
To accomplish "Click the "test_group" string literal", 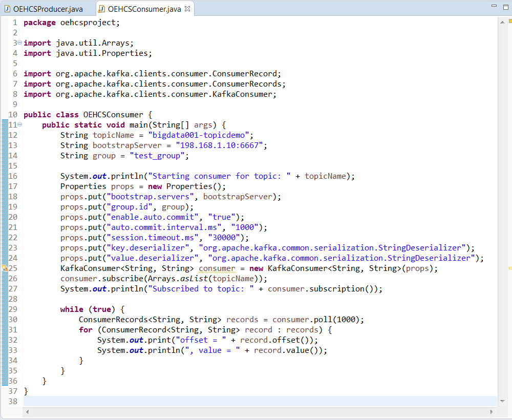I will pos(157,156).
